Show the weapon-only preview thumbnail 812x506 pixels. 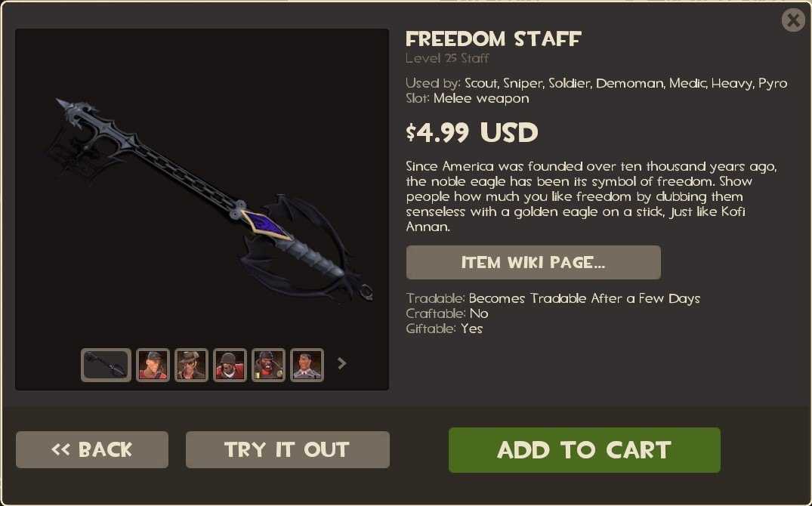pyautogui.click(x=107, y=365)
